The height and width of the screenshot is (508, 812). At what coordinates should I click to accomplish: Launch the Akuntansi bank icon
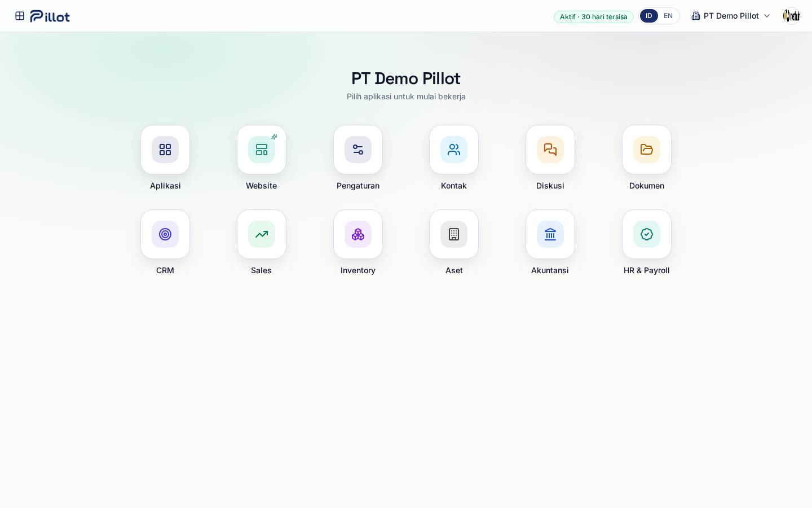point(550,234)
